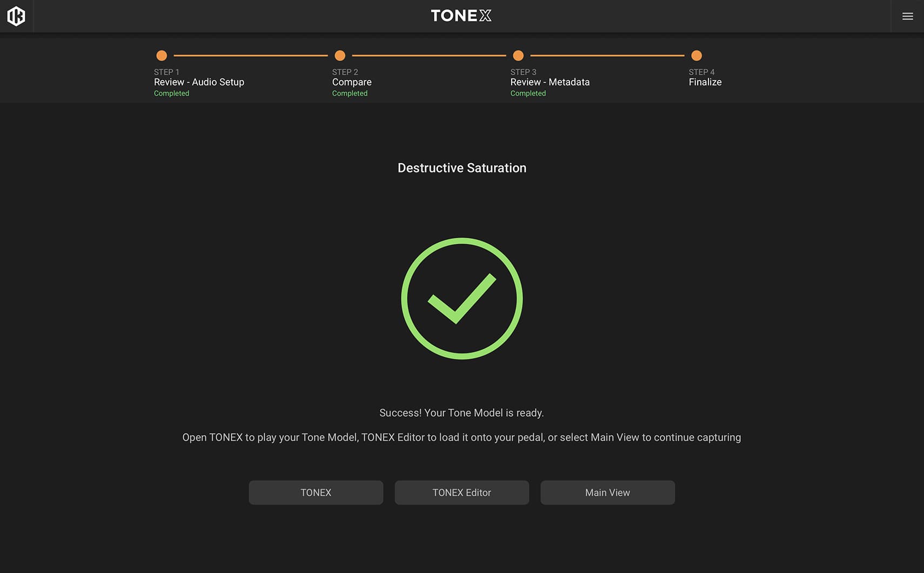Open TONEX to play the Tone Model
924x573 pixels.
[316, 492]
